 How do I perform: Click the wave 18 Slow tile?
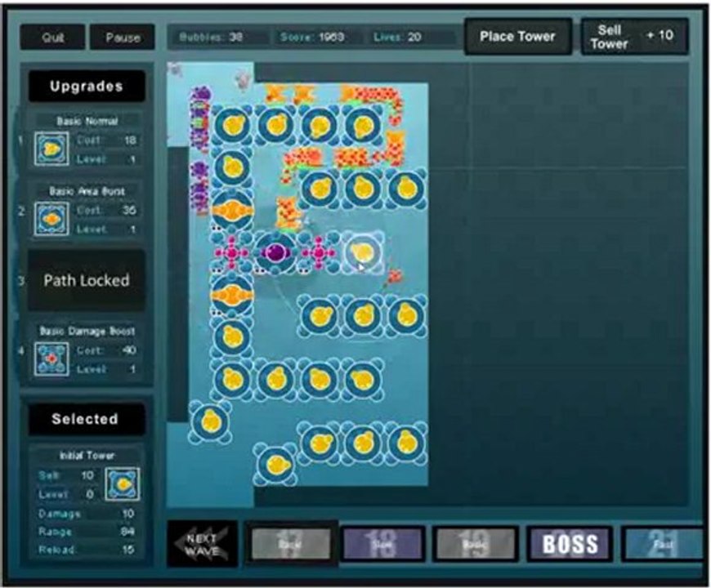[x=382, y=543]
